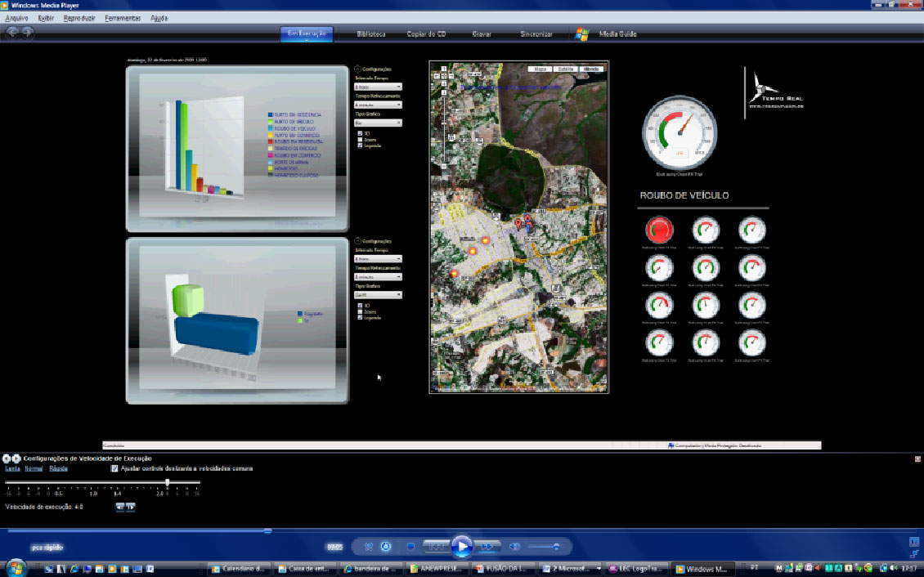This screenshot has height=577, width=924.
Task: Click the Windows logo next to Media Guide
Action: click(581, 34)
